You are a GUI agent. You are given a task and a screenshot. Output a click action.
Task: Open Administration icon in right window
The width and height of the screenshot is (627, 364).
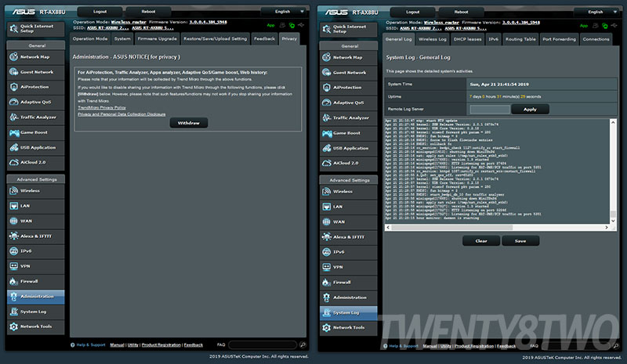[326, 297]
